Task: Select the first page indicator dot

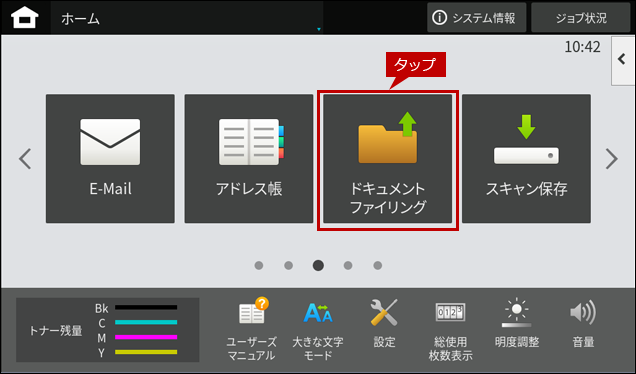Action: [259, 265]
